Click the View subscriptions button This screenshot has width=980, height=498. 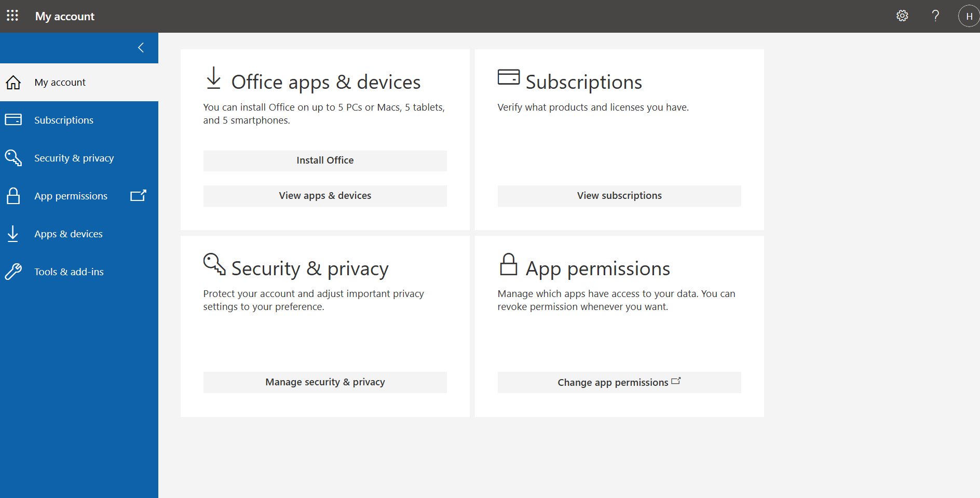(619, 196)
